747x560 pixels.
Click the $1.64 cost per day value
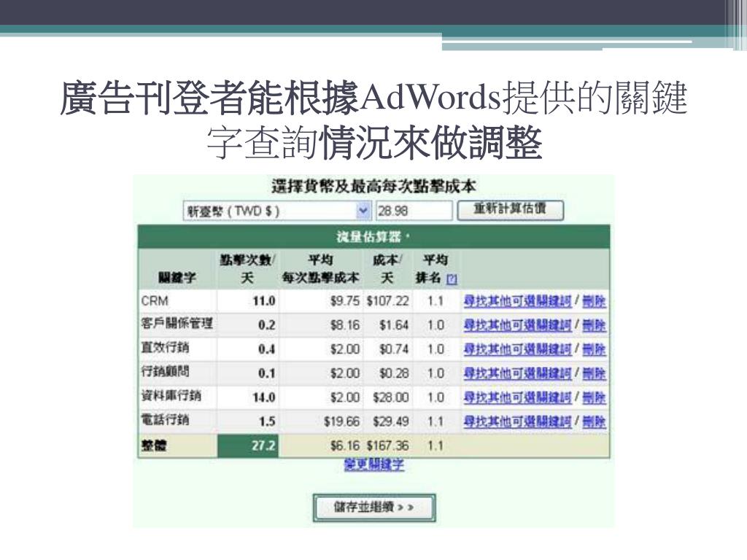(394, 325)
